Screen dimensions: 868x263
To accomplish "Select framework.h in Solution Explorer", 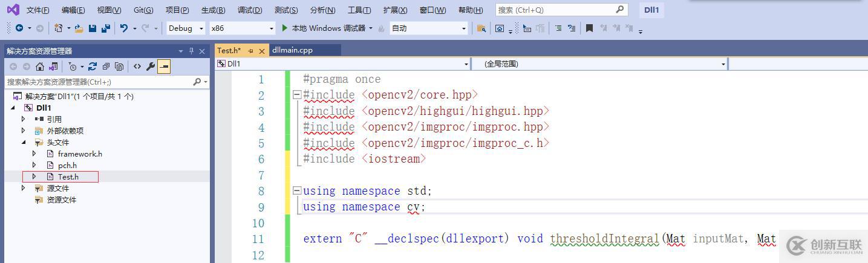I will point(80,154).
